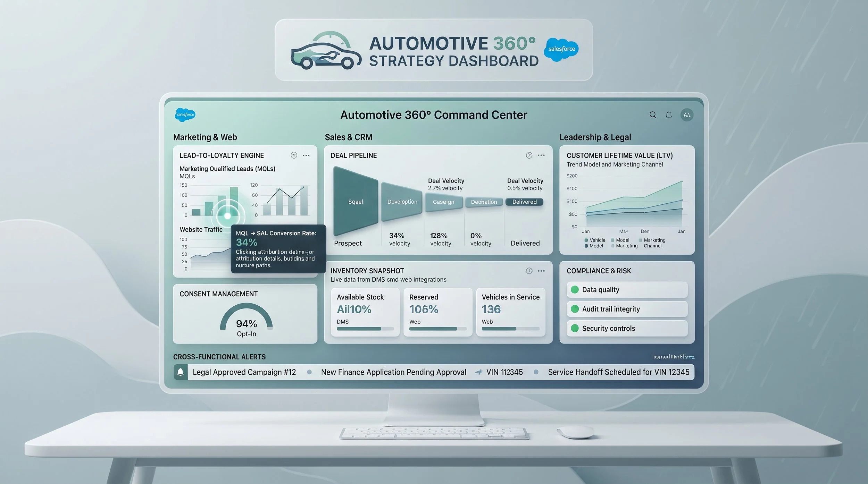Open Legal Approved Campaign #12 alert
The height and width of the screenshot is (484, 868).
tap(244, 372)
